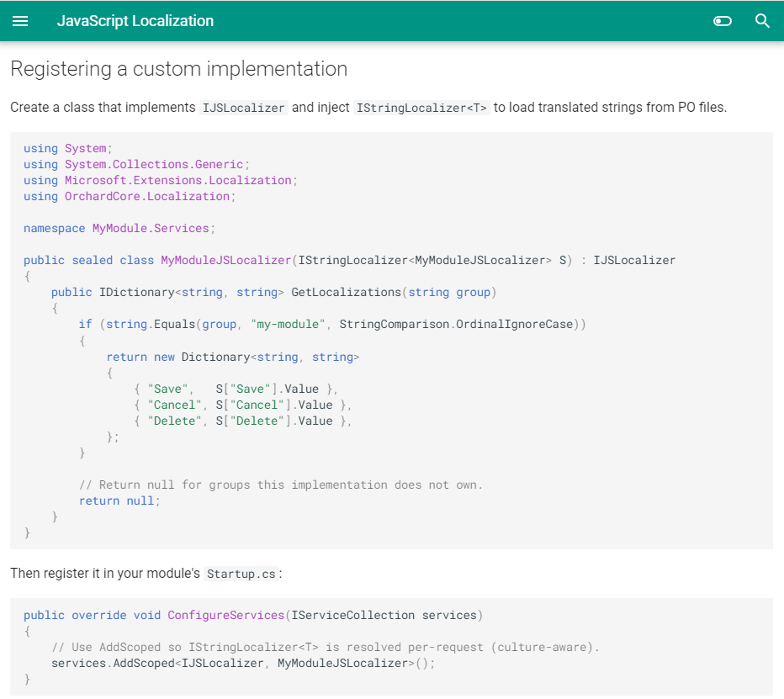The height and width of the screenshot is (699, 784).
Task: Click the line using System.Collections.Generic
Action: click(136, 165)
